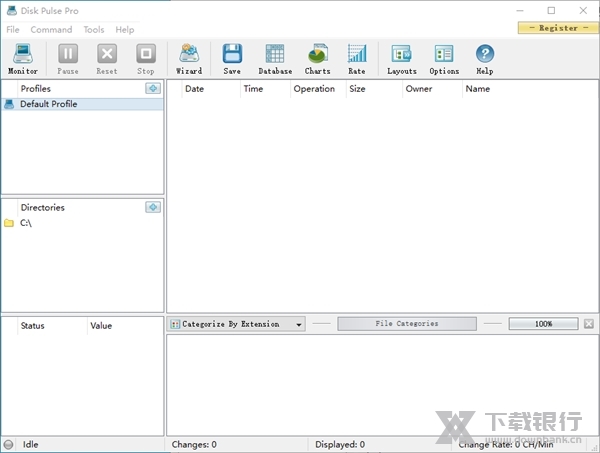Viewport: 600px width, 453px height.
Task: Add a directory in Directories panel
Action: 152,207
